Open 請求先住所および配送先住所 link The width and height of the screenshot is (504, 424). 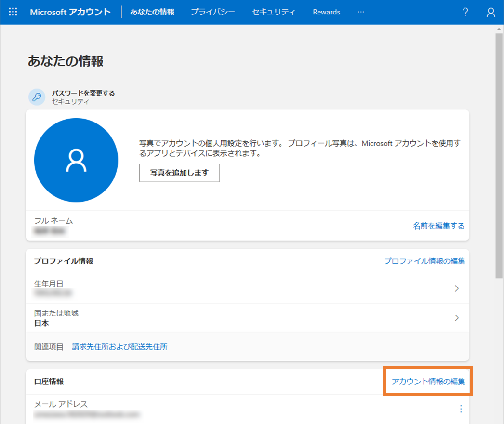point(119,347)
